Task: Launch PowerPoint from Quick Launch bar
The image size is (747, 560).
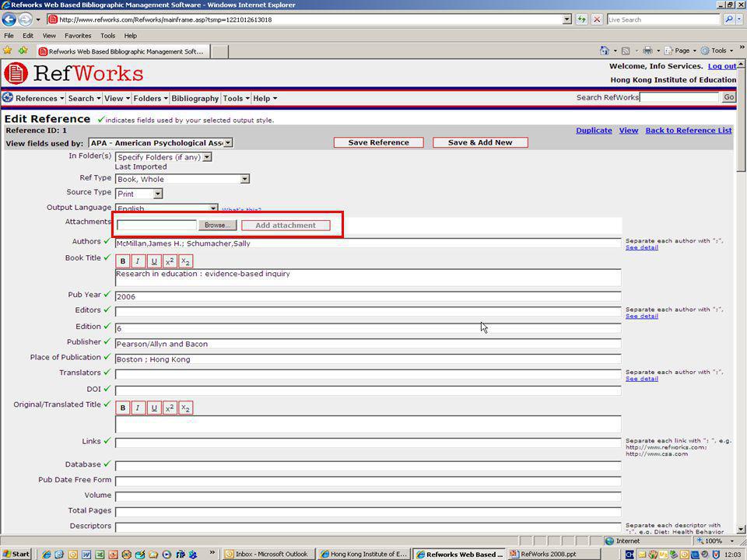Action: coord(113,555)
